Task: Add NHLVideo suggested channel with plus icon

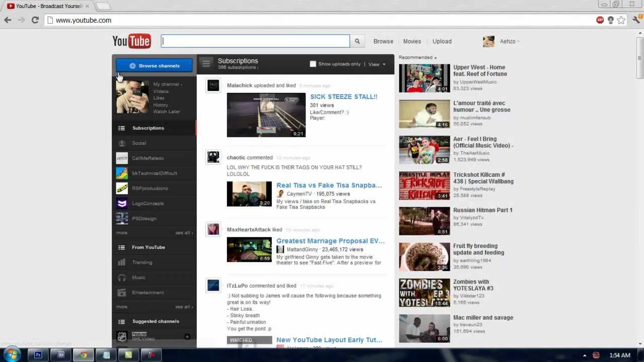Action: point(187,336)
